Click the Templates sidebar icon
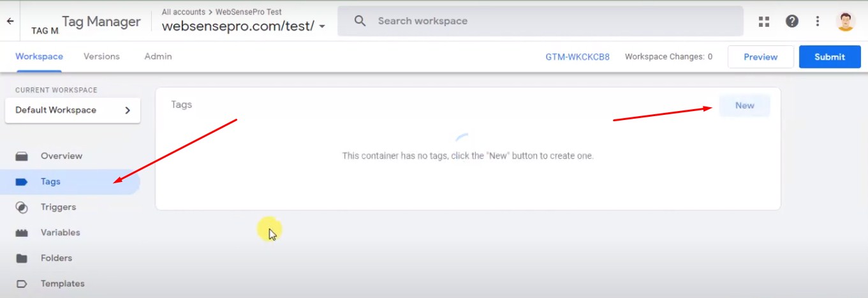This screenshot has height=298, width=868. coord(22,284)
